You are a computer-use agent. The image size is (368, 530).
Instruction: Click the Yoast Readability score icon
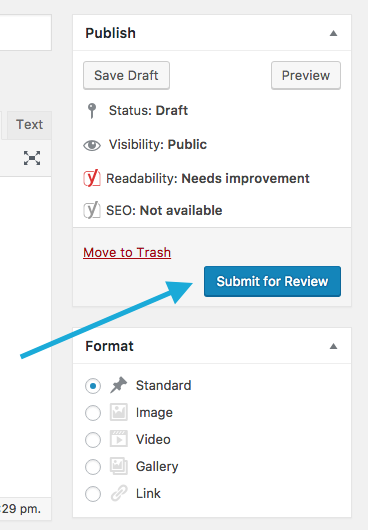92,178
